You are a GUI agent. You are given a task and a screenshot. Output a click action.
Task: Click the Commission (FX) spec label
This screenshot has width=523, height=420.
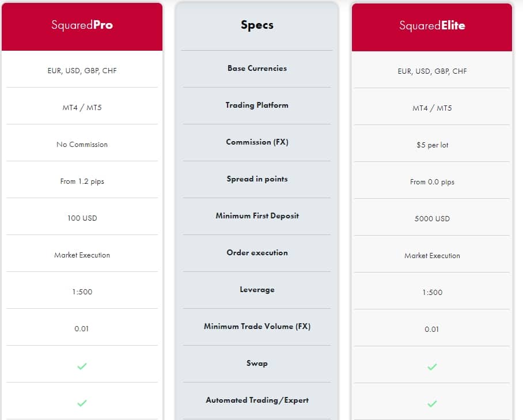[x=257, y=142]
